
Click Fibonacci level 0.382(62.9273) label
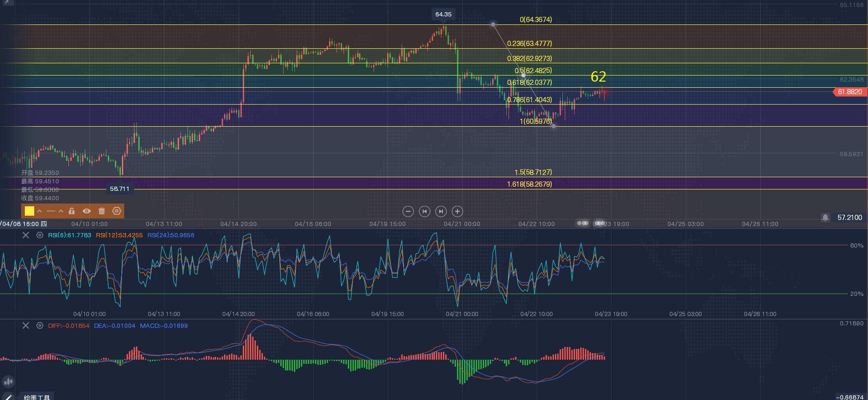[x=530, y=59]
